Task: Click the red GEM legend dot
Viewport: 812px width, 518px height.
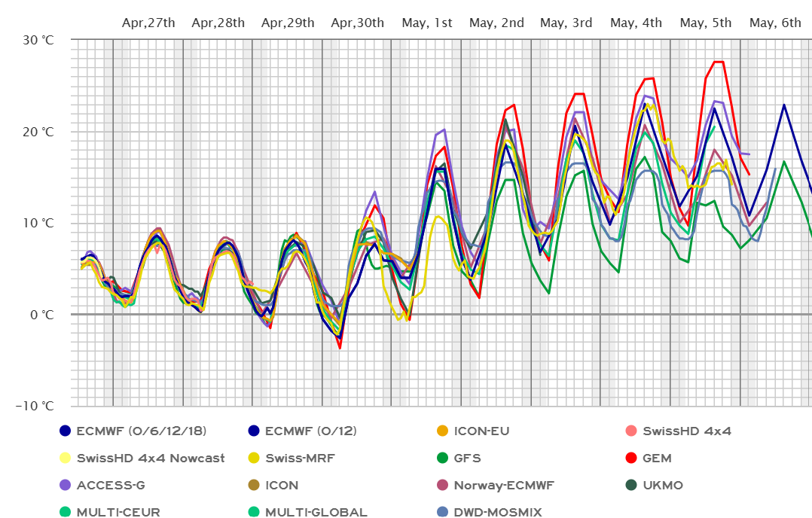Action: [x=633, y=459]
